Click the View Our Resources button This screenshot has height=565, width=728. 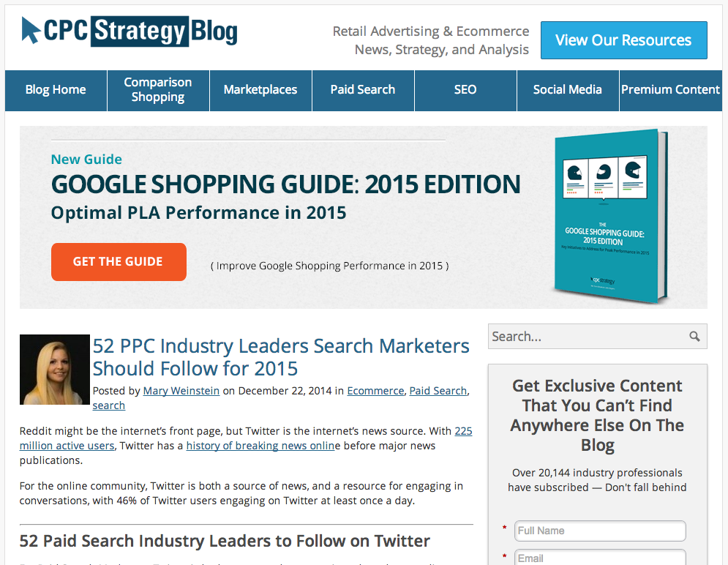623,40
